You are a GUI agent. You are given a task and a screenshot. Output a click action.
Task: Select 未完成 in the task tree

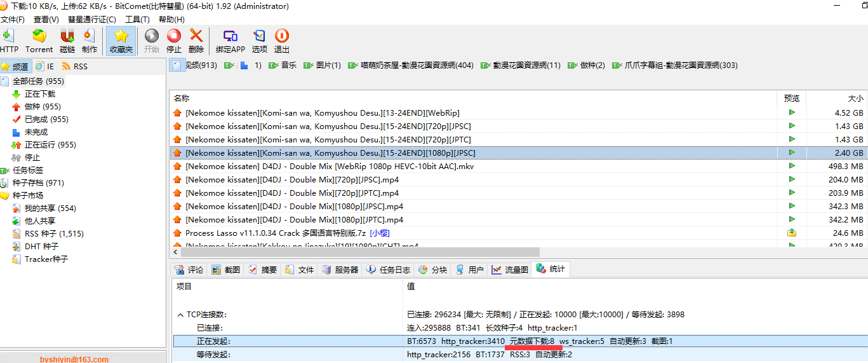[36, 132]
